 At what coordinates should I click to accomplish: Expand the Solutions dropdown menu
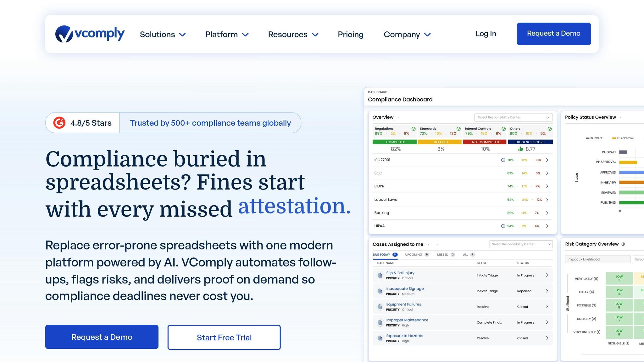[x=163, y=34]
